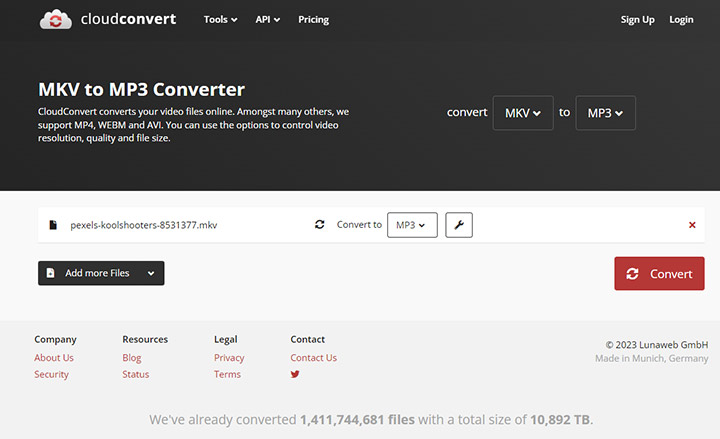Viewport: 720px width, 439px height.
Task: Visit the About Us footer link
Action: [x=54, y=357]
